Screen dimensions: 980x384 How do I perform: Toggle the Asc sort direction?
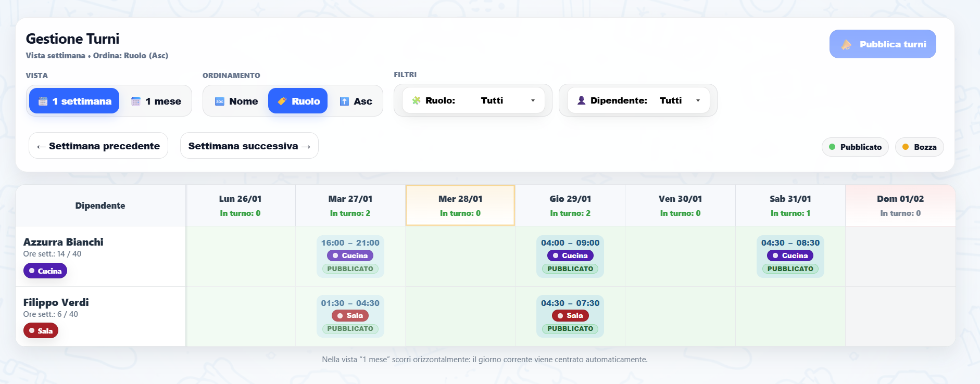(356, 101)
